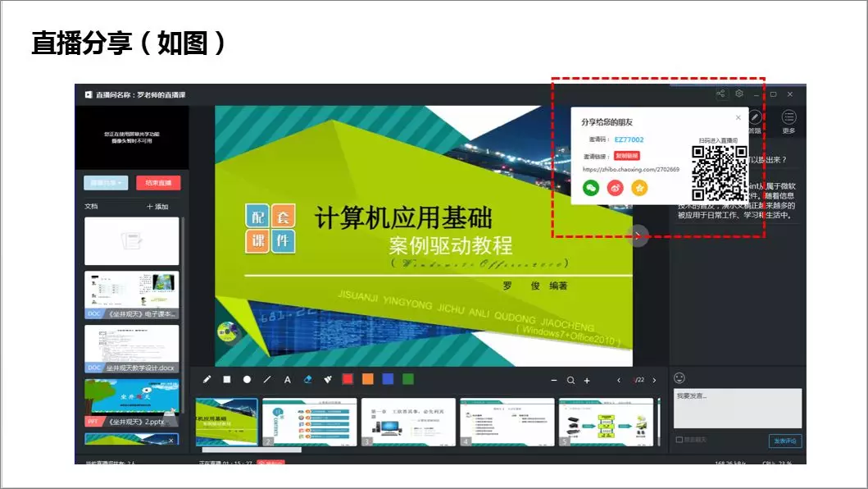Image resolution: width=868 pixels, height=489 pixels.
Task: Select the circle drawing tool
Action: point(247,379)
